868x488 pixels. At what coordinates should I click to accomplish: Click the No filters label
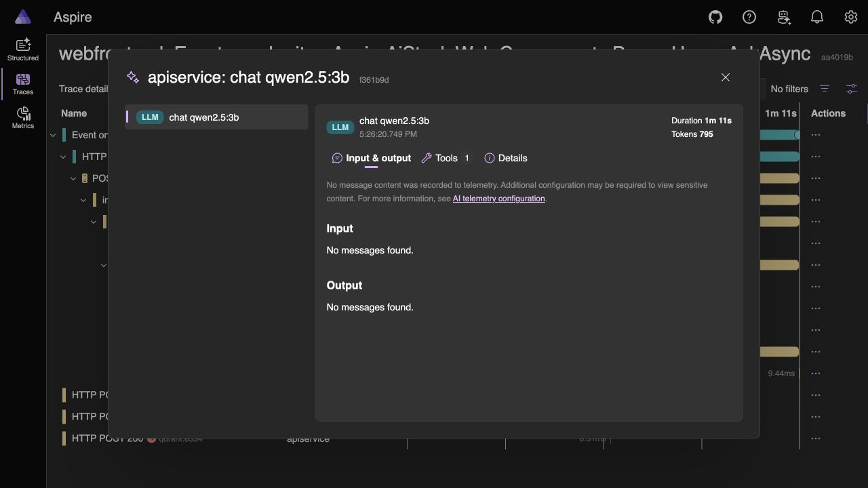pyautogui.click(x=789, y=89)
